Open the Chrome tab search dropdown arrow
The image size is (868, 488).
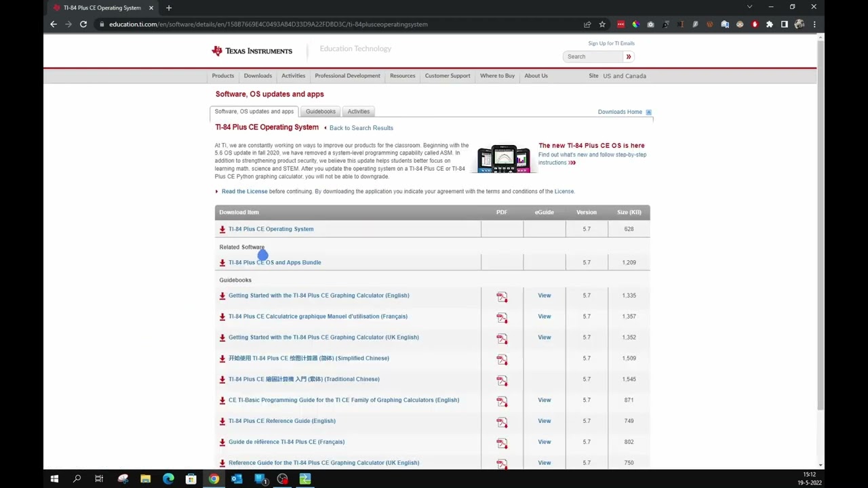coord(749,7)
